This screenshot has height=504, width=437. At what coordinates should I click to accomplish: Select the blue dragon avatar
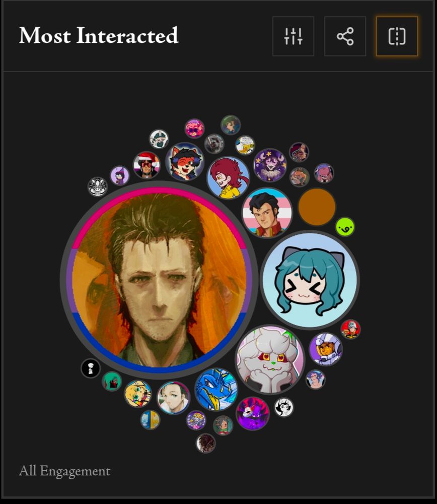click(x=216, y=390)
